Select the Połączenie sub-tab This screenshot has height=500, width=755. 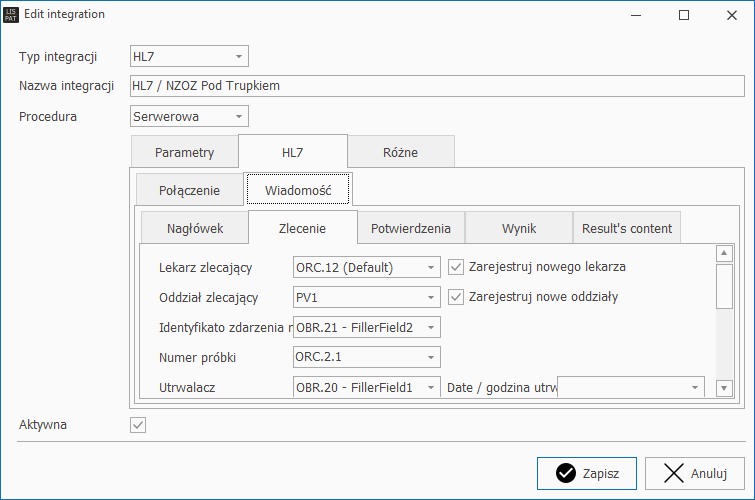tap(189, 190)
